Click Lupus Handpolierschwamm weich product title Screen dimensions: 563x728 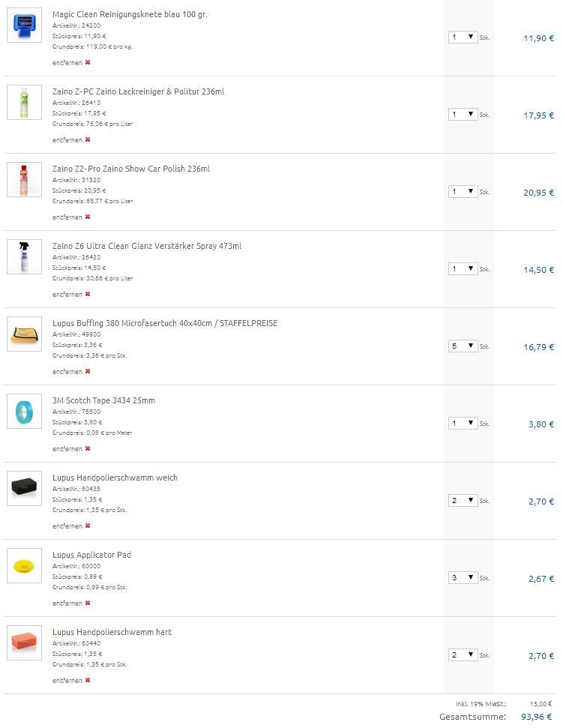pos(115,478)
